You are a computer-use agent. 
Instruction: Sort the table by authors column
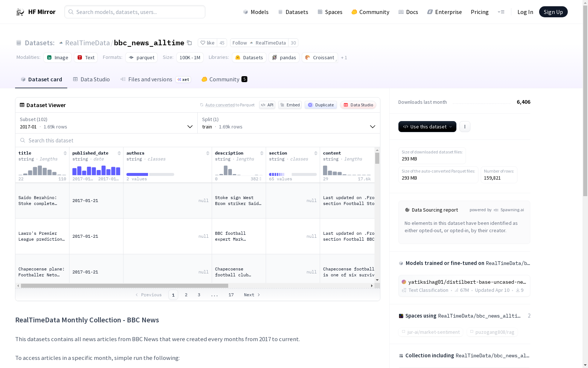point(208,153)
